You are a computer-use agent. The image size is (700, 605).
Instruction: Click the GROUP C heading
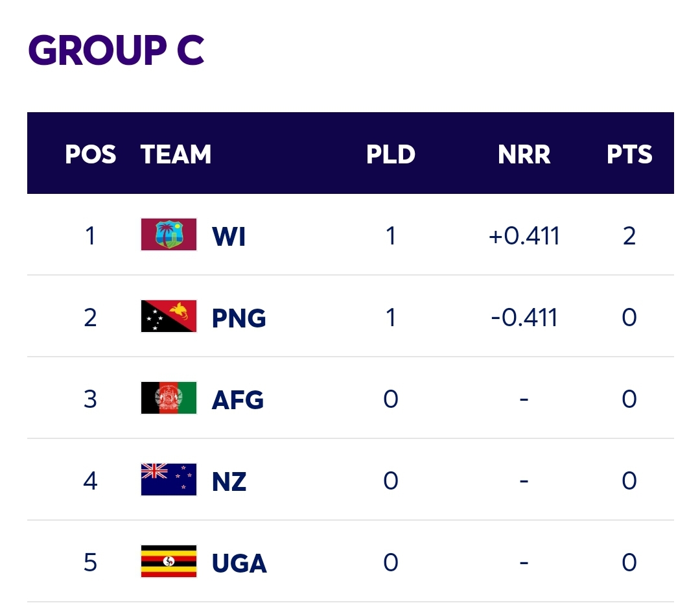(116, 50)
